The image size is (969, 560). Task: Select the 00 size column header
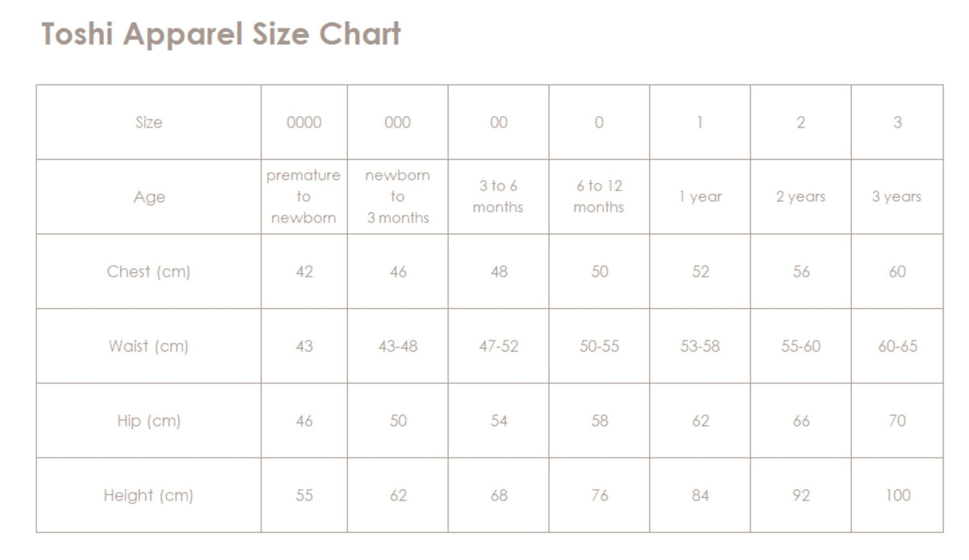tap(499, 123)
